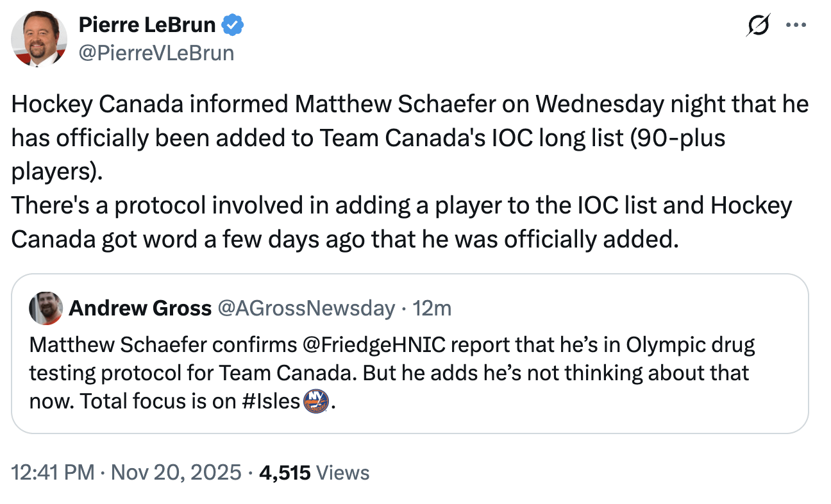Viewport: 831px width, 504px height.
Task: Click Andrew Gross's display name
Action: (140, 308)
